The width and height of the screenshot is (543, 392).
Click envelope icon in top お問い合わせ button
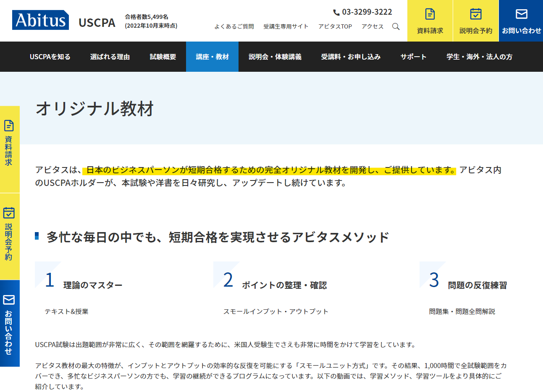click(x=522, y=14)
